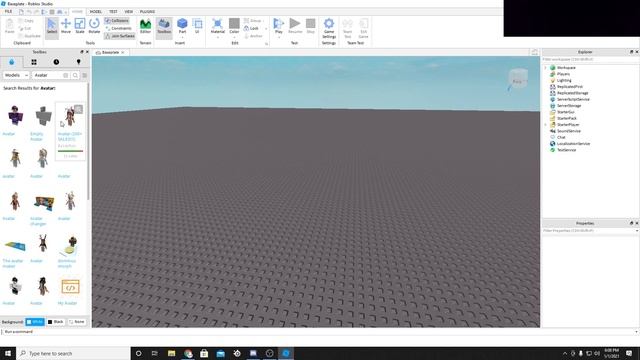
Task: Expand the StarterPlayer tree node
Action: 546,124
